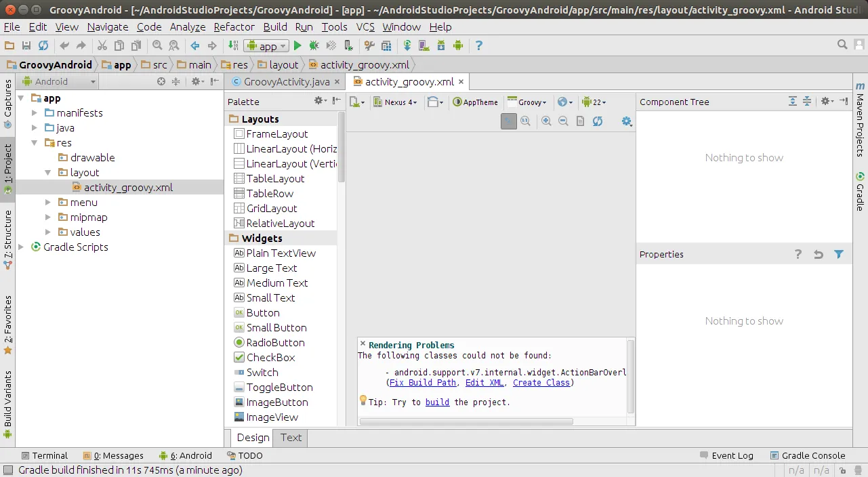Click the build link in the tip
868x477 pixels.
(437, 402)
